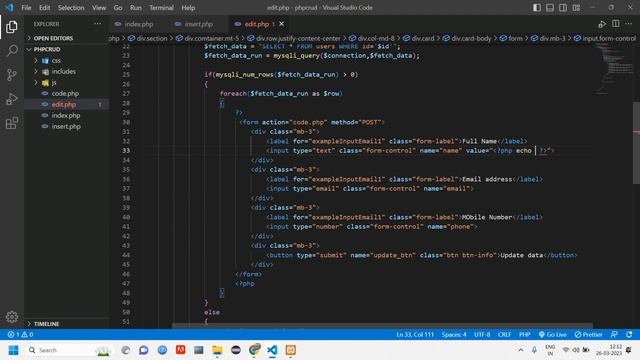Click div.container.mt-5 breadcrumb item
The image size is (640, 360).
click(207, 38)
